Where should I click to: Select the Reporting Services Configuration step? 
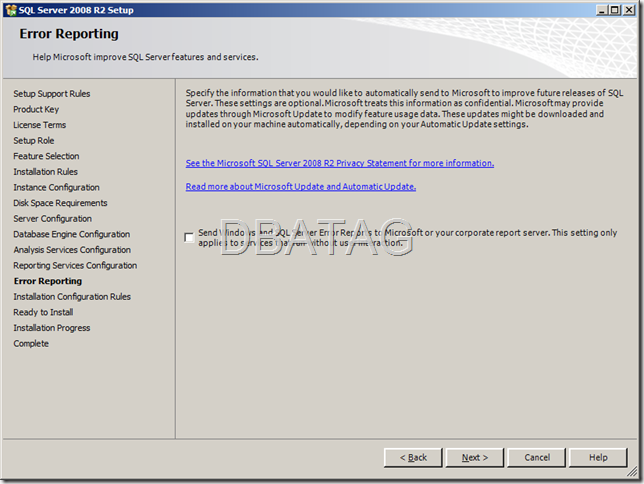(75, 265)
